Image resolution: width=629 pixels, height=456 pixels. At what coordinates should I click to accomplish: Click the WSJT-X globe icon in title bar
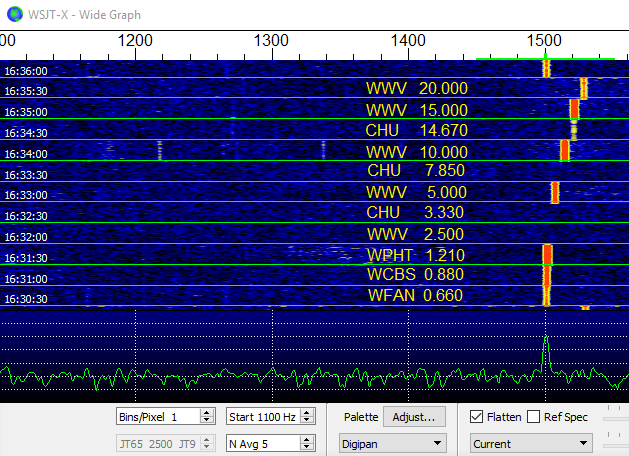point(12,14)
